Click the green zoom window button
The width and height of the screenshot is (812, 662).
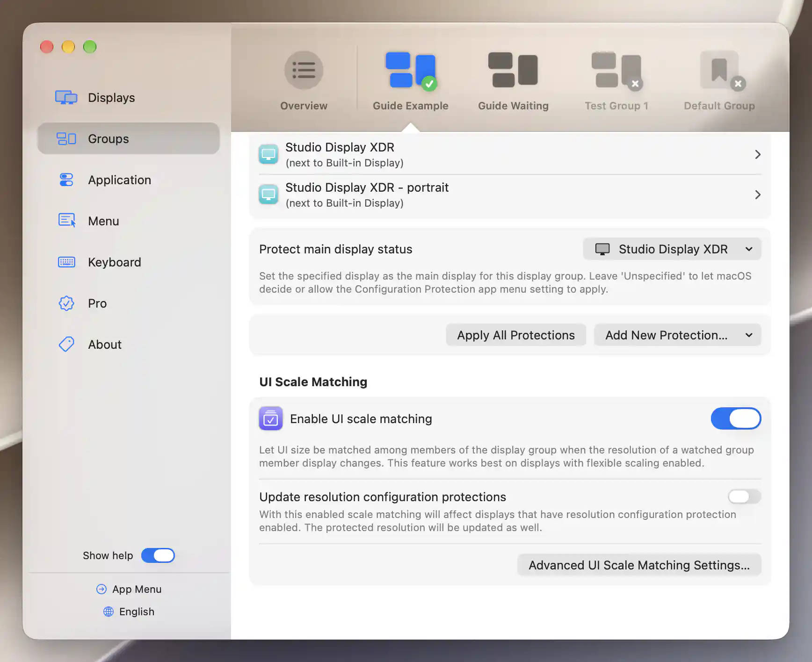pos(90,47)
